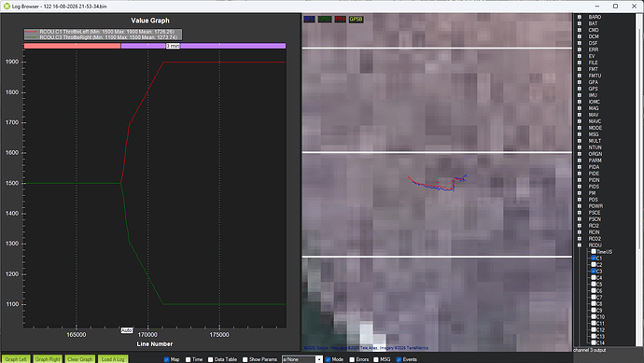Check the C5 channel box
Screen dimensions: 644x363
point(594,285)
